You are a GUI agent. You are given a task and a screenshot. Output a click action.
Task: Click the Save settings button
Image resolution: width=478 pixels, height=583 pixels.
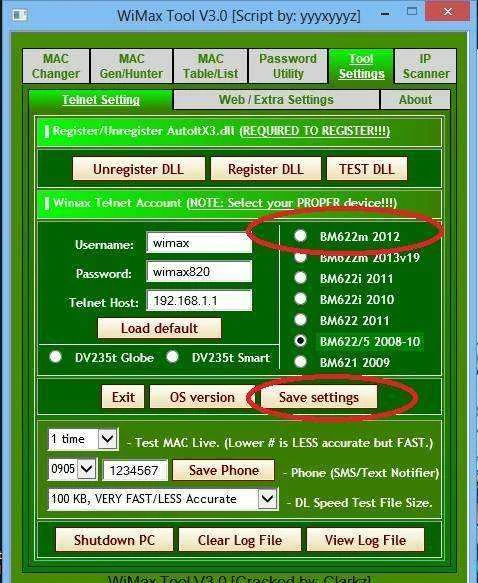pos(319,397)
